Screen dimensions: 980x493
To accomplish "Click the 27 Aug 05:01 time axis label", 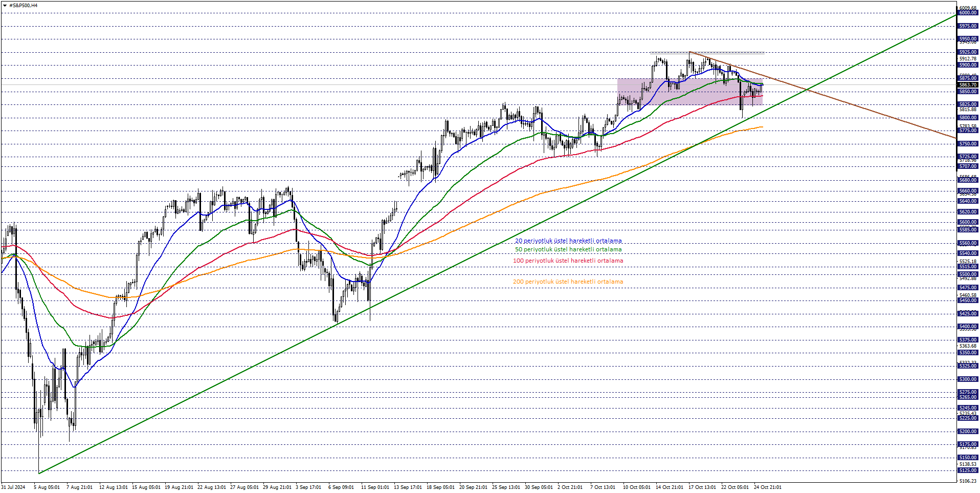I will 244,487.
